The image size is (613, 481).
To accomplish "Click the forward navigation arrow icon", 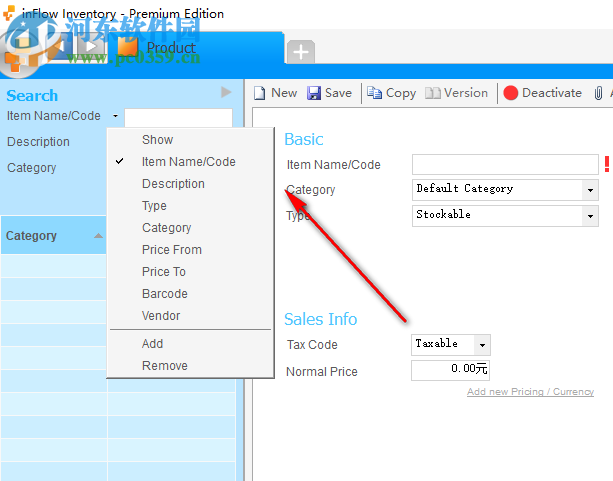I will 90,47.
